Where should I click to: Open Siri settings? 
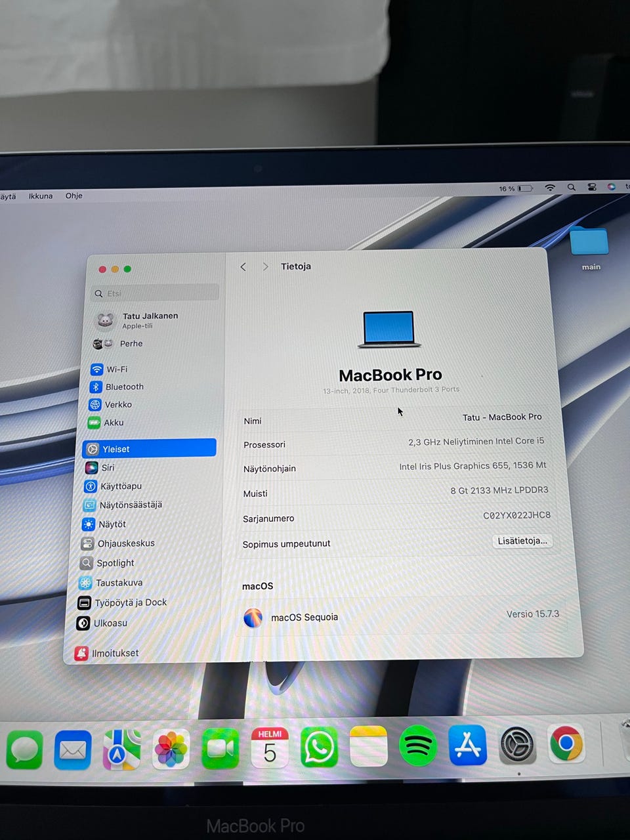pos(100,468)
